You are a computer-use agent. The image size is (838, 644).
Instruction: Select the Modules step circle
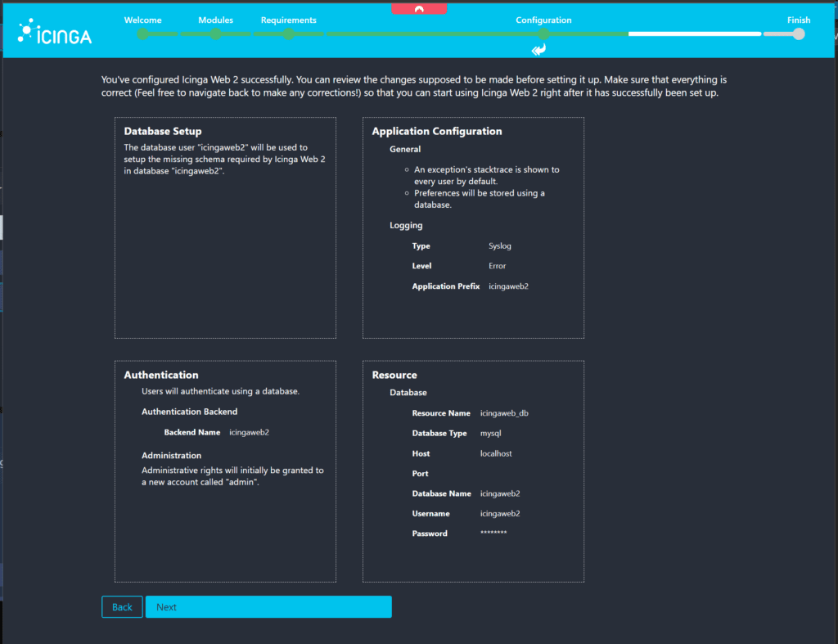tap(215, 34)
